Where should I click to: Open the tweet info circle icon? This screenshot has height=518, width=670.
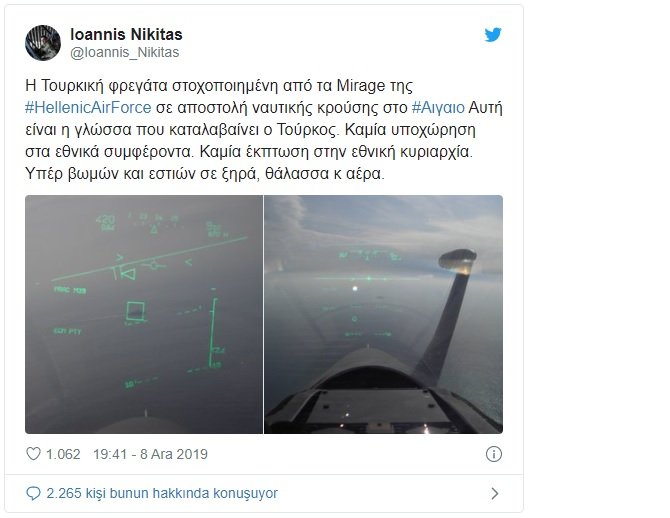click(x=494, y=454)
